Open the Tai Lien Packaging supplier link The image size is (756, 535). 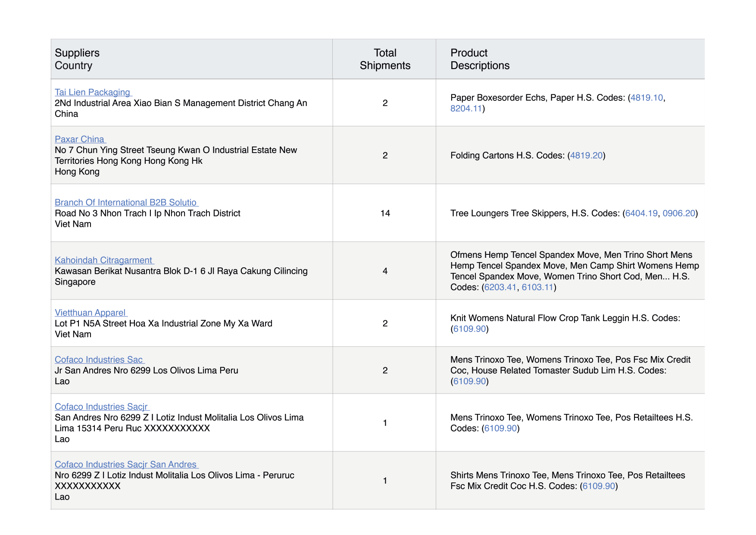tap(93, 92)
